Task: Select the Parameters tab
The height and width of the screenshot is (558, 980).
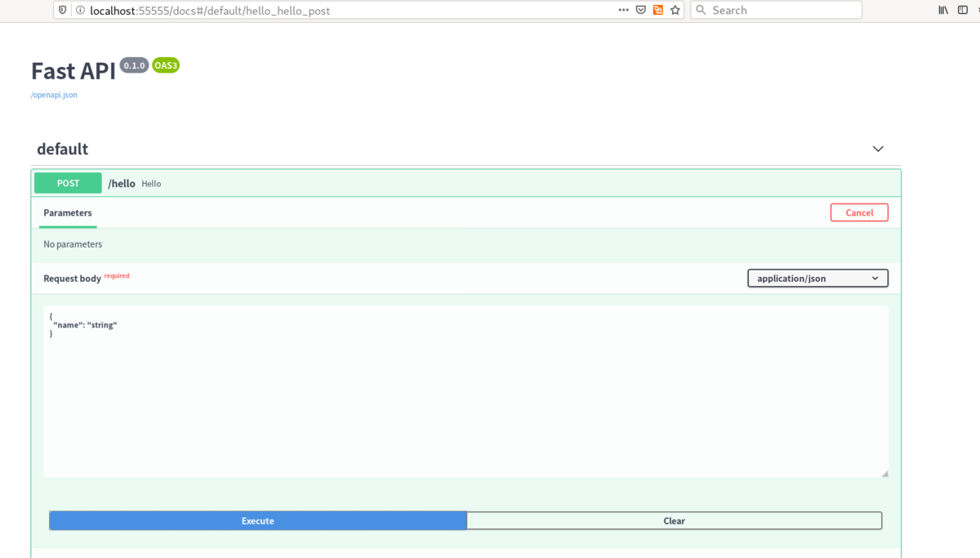Action: 68,212
